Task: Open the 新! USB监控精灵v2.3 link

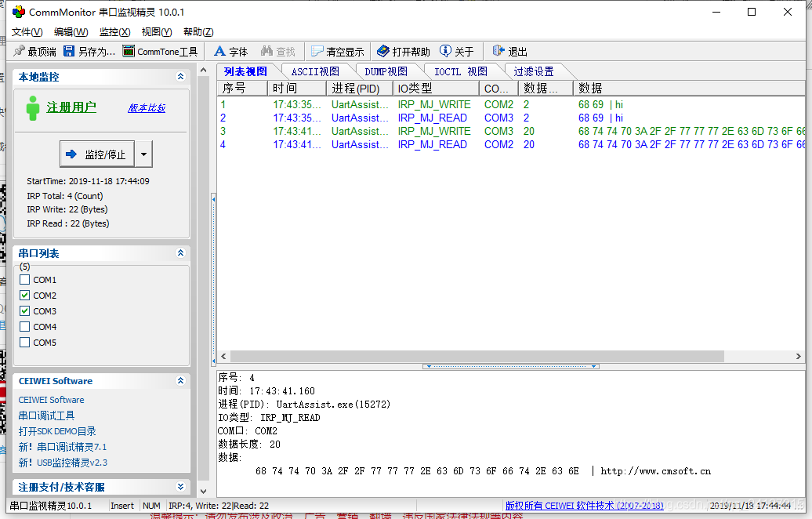Action: 63,463
